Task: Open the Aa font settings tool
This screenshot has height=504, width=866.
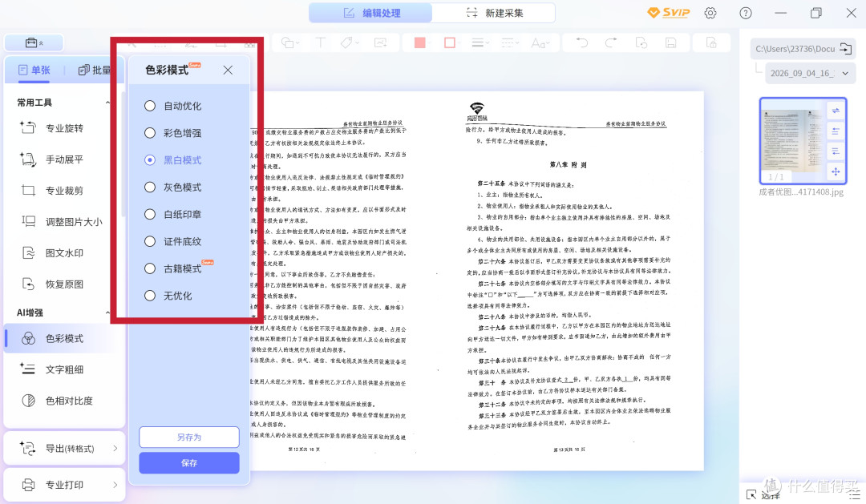Action: [x=539, y=43]
